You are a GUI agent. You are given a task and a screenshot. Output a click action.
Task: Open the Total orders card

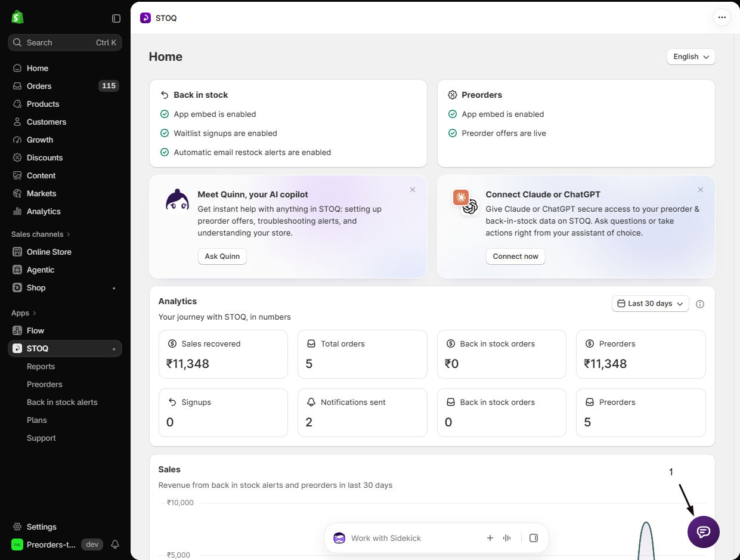click(x=363, y=354)
